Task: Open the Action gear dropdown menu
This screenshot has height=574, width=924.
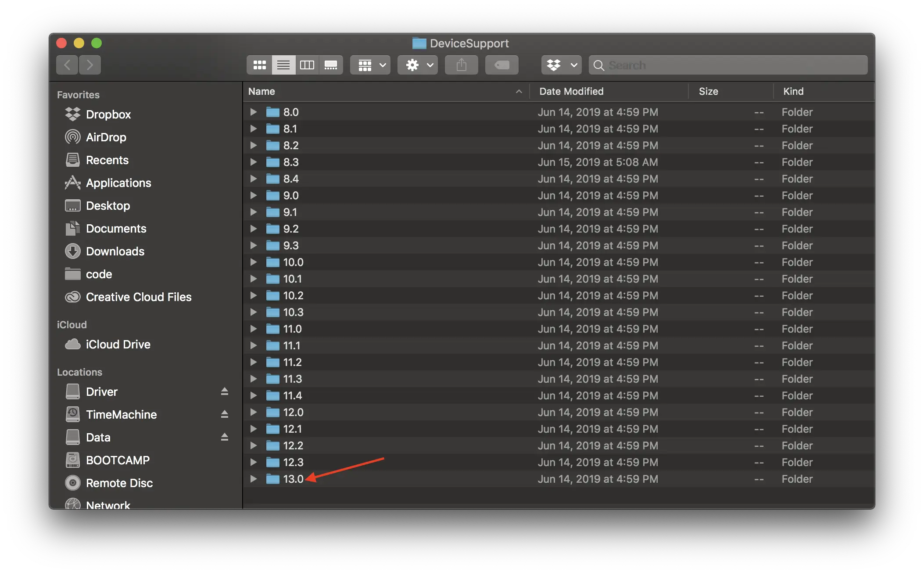Action: click(418, 65)
